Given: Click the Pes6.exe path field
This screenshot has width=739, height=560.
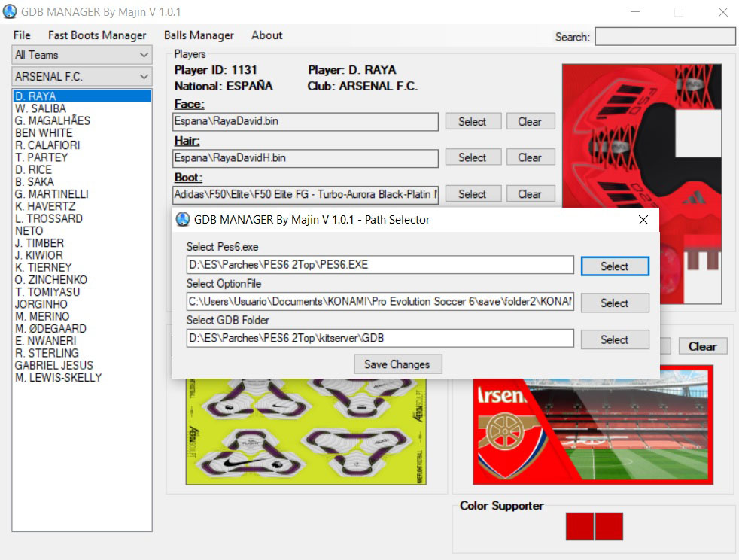Looking at the screenshot, I should point(380,265).
